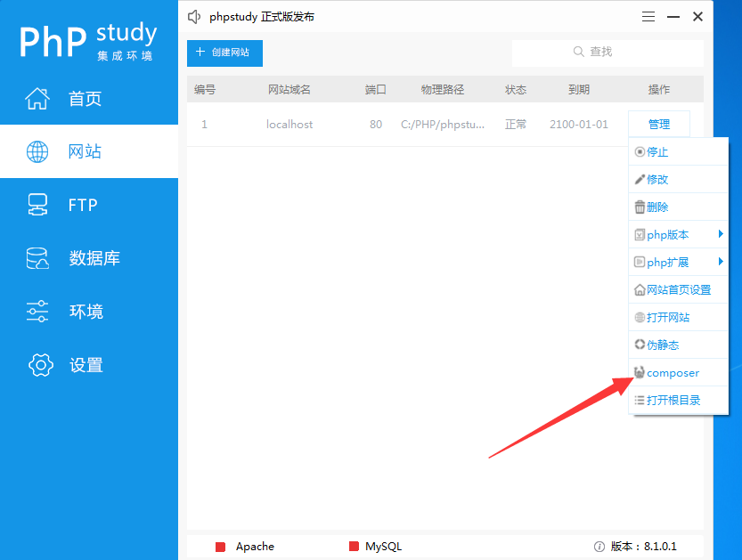Click the 查找 search input field

click(607, 52)
